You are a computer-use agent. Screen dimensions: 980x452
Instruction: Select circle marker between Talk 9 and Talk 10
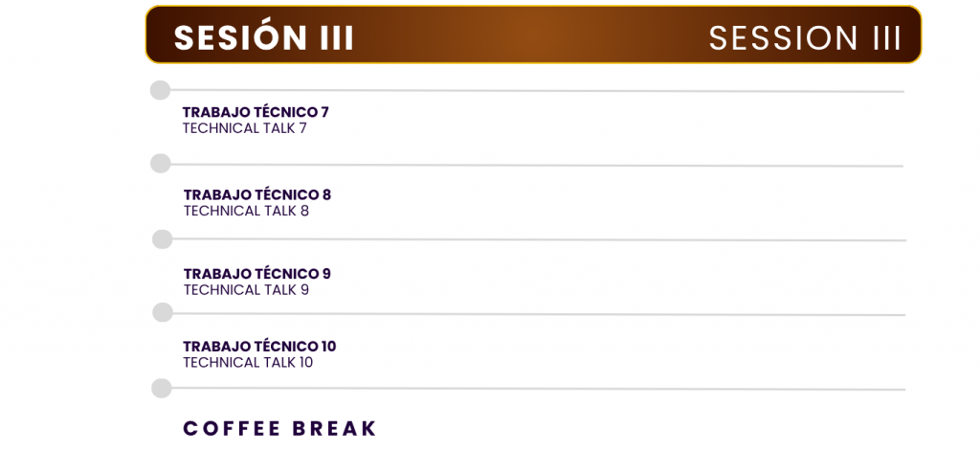click(163, 312)
